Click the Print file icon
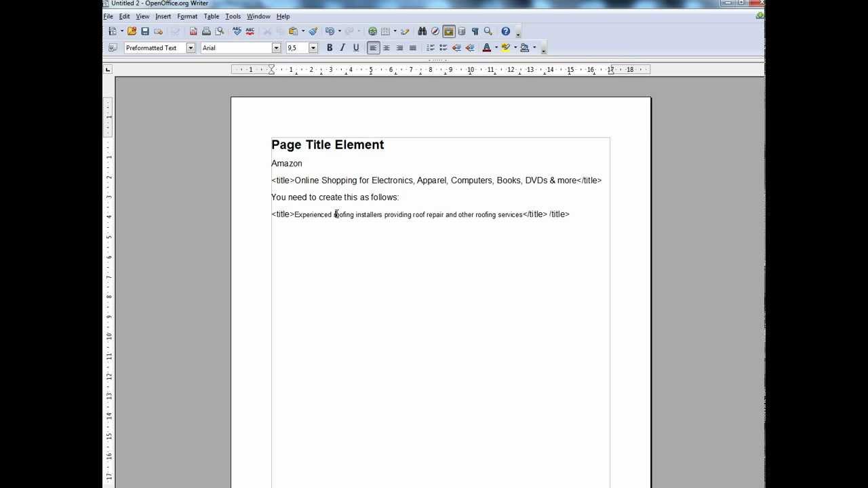The width and height of the screenshot is (868, 488). pyautogui.click(x=206, y=31)
